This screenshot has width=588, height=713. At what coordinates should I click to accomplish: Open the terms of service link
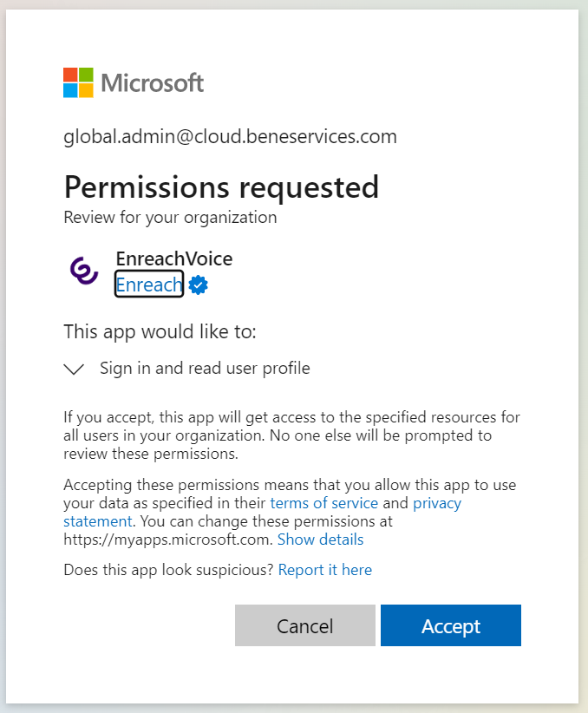pyautogui.click(x=324, y=503)
